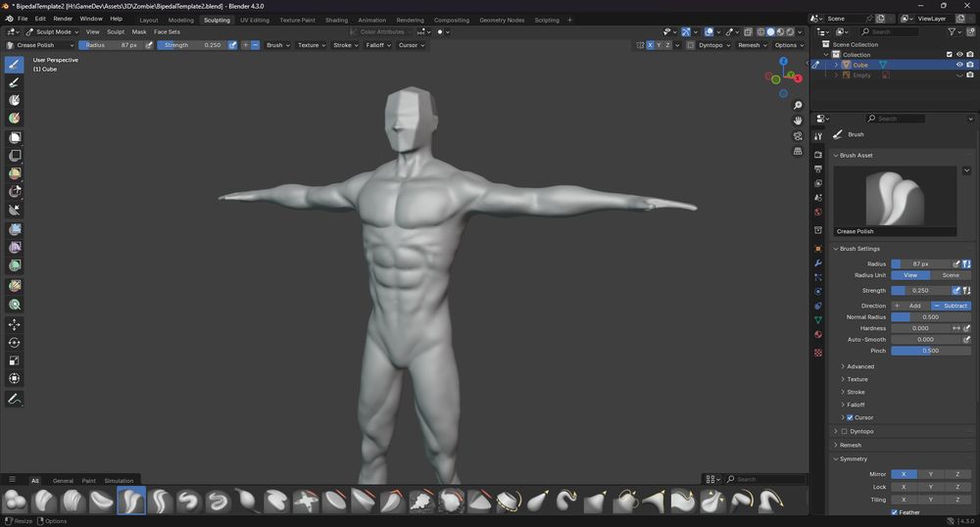Switch to wireframe viewport shading icon
The image size is (980, 527).
pos(760,32)
